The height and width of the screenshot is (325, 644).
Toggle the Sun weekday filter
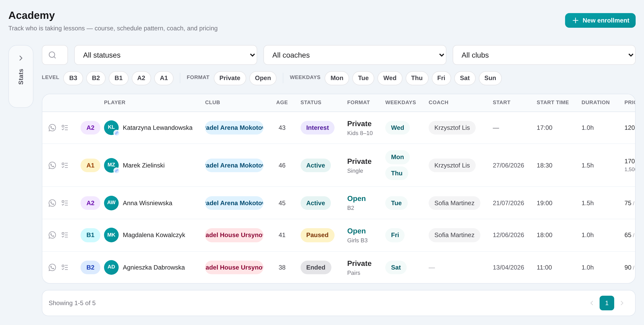(x=490, y=78)
